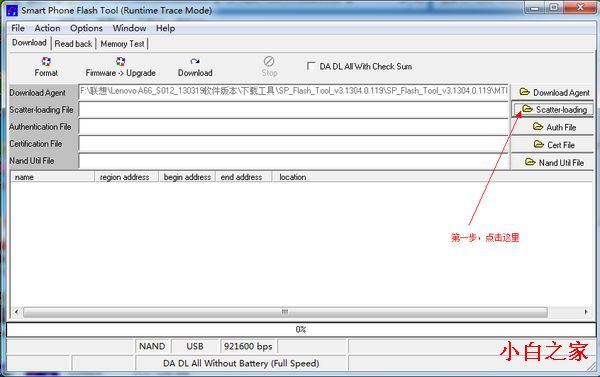Click the 0% progress bar
The image size is (600, 377).
(x=301, y=329)
